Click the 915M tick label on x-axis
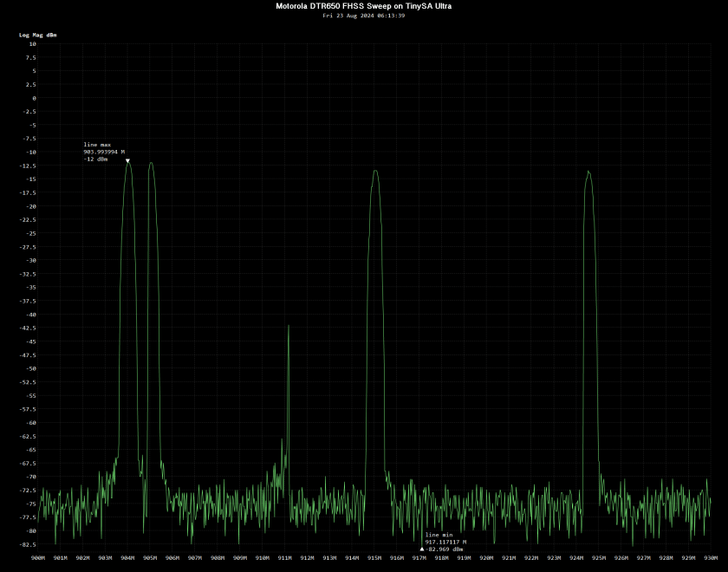728x572 pixels. (374, 558)
